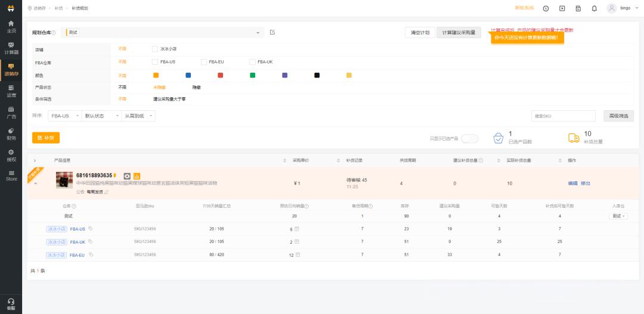
Task: Open the 从高到低 sort order dropdown
Action: point(138,116)
